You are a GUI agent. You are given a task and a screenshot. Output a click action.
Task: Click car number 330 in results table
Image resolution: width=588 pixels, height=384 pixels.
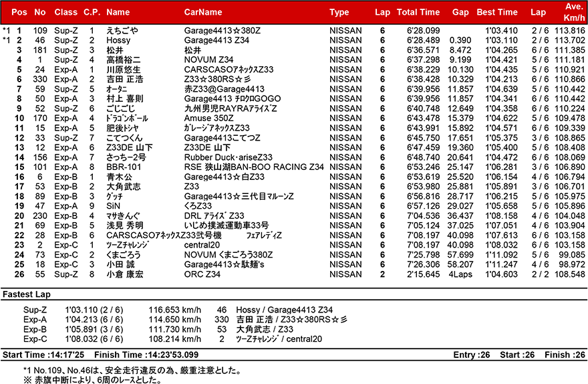pyautogui.click(x=39, y=79)
